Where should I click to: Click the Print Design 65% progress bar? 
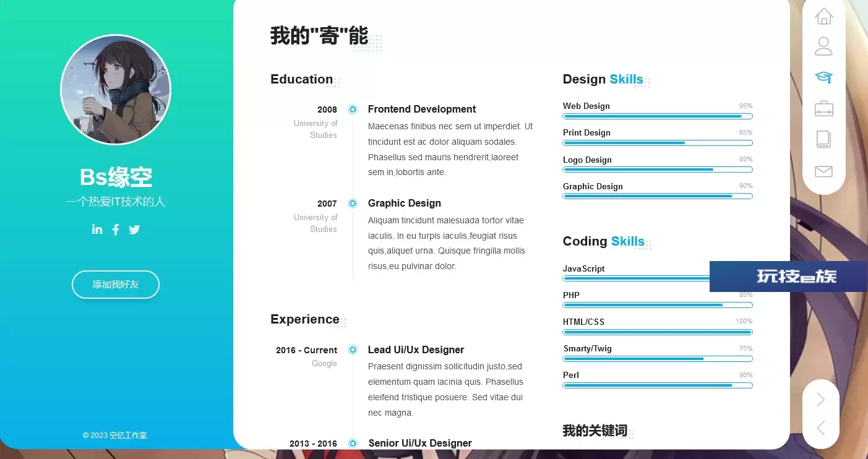658,143
